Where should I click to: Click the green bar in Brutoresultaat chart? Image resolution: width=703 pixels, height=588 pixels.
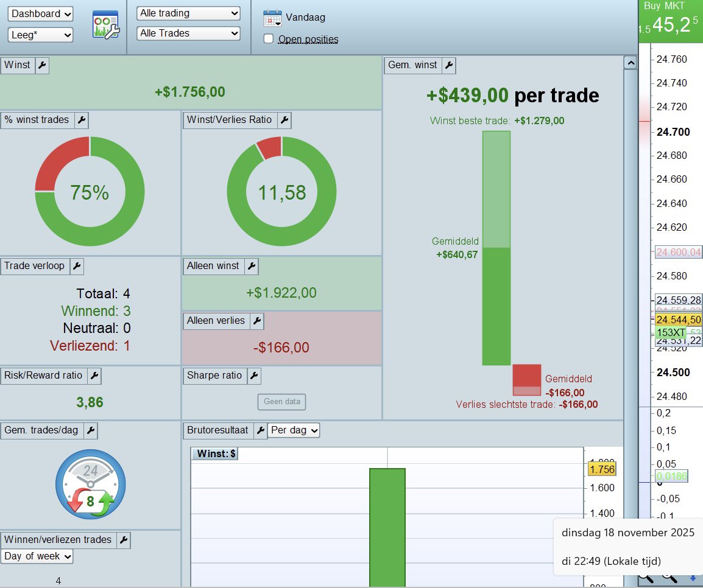[387, 527]
